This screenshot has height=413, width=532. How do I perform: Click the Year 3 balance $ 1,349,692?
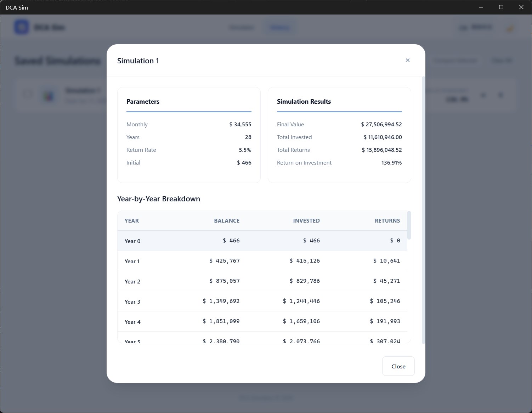[221, 301]
